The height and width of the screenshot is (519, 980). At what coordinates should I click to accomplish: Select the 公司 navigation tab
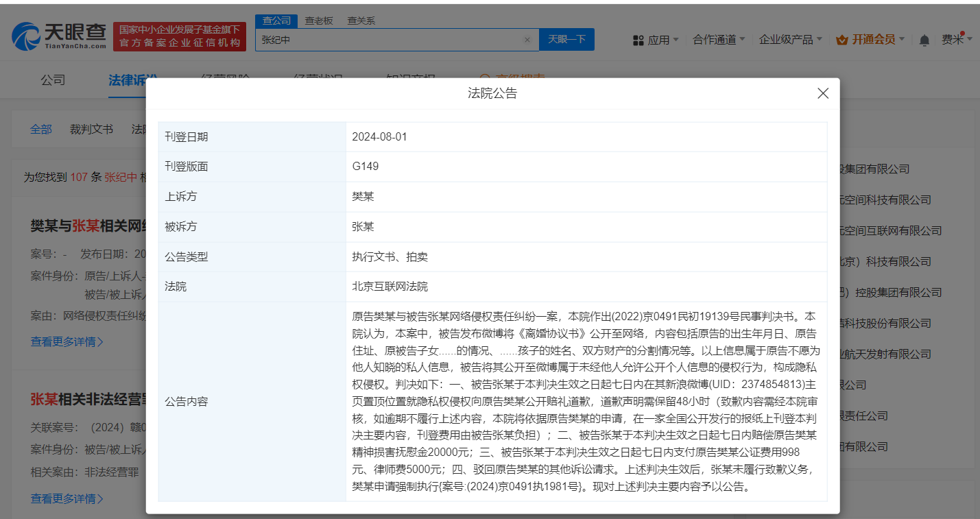click(53, 80)
